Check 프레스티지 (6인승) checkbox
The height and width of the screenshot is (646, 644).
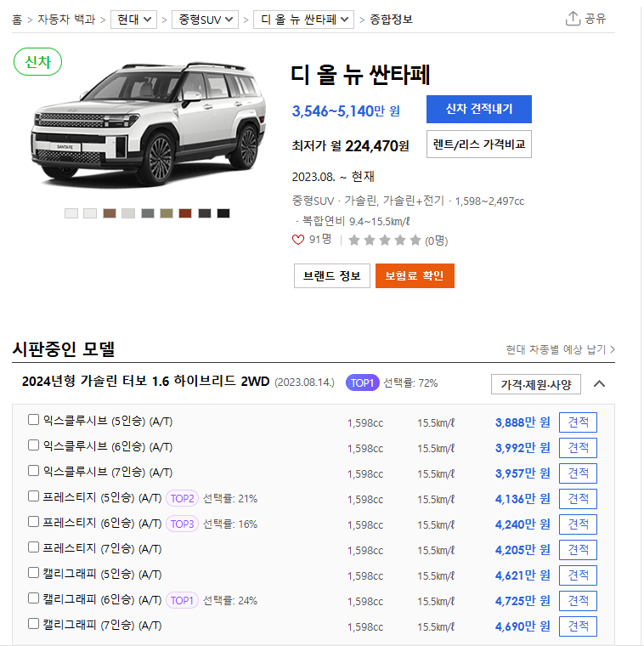pos(33,522)
